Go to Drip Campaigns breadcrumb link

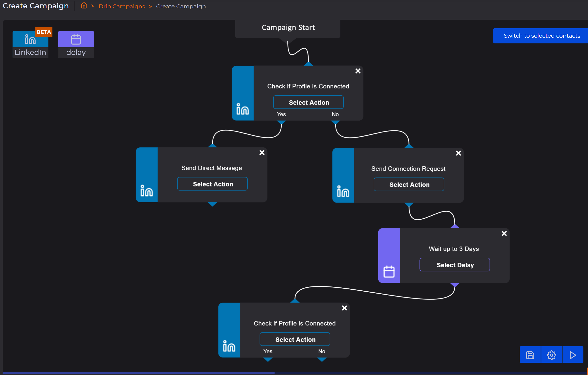[122, 6]
